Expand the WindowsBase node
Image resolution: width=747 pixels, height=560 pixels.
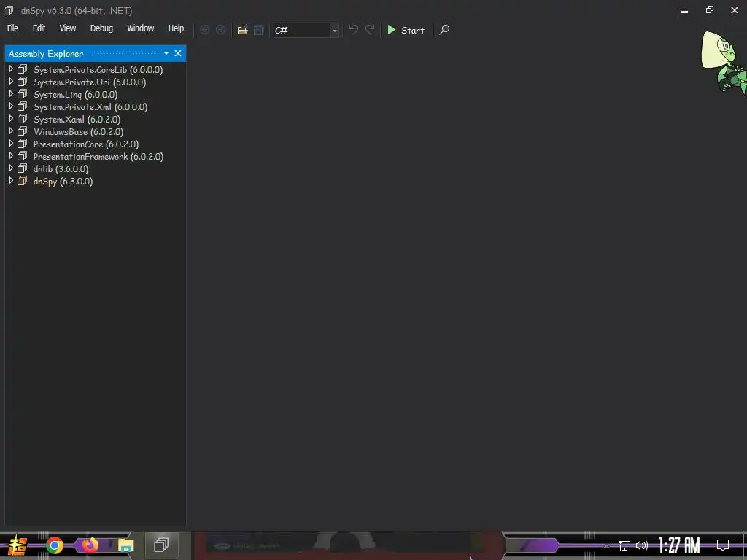pos(11,131)
